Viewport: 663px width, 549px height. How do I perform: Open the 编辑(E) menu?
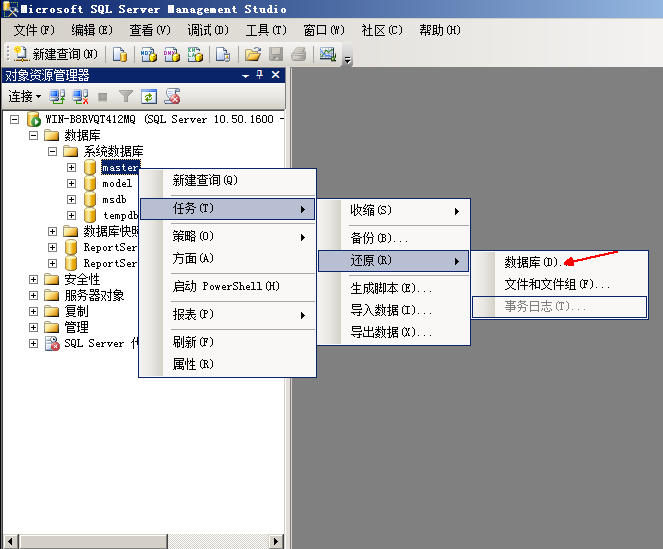click(x=92, y=30)
